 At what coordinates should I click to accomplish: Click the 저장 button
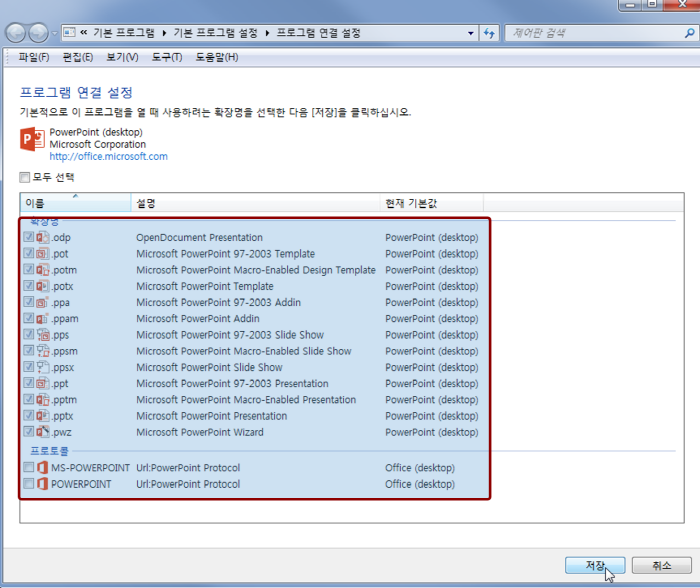click(x=595, y=565)
